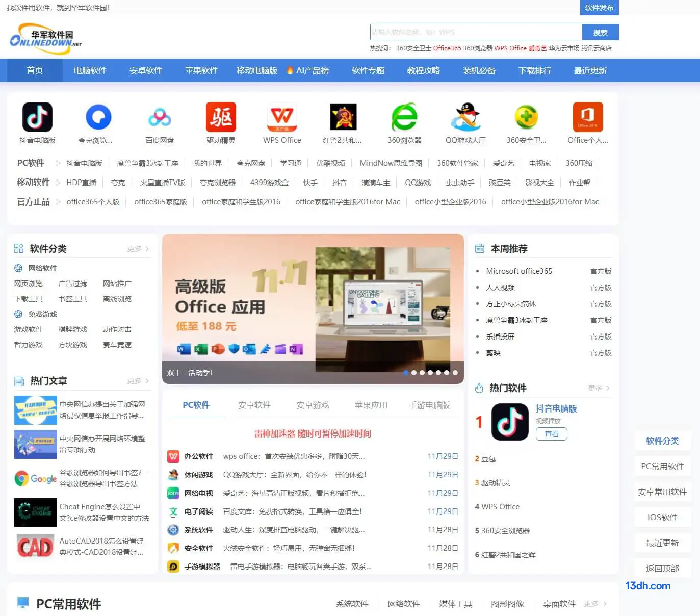This screenshot has height=616, width=700.
Task: Expand 更多 in PC常用软件 section
Action: tap(595, 604)
